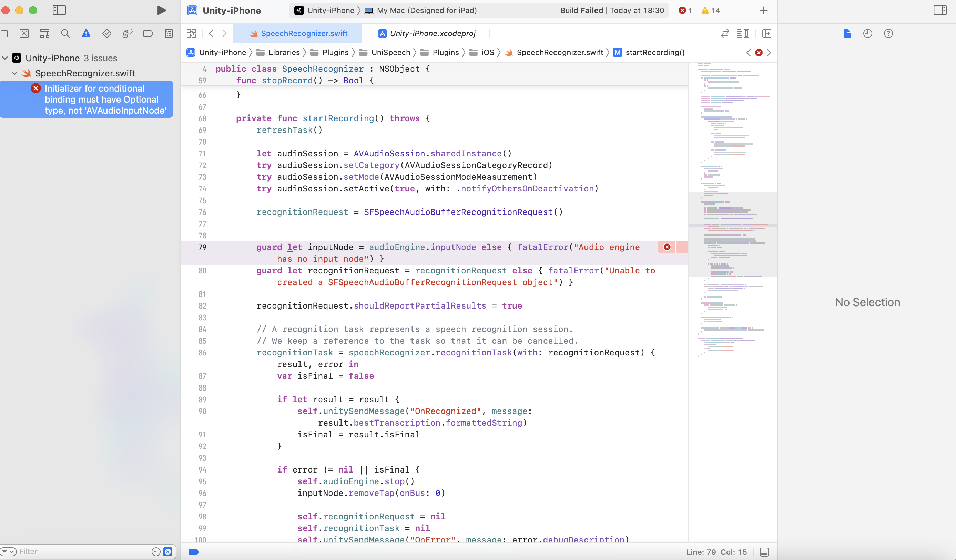Show the history inspector clock icon
The image size is (956, 560).
coord(868,34)
